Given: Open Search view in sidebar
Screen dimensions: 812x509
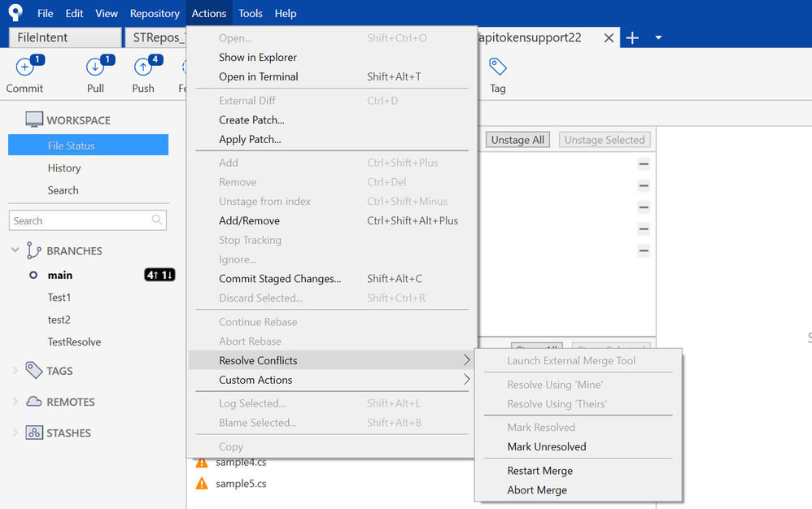Looking at the screenshot, I should pos(63,190).
